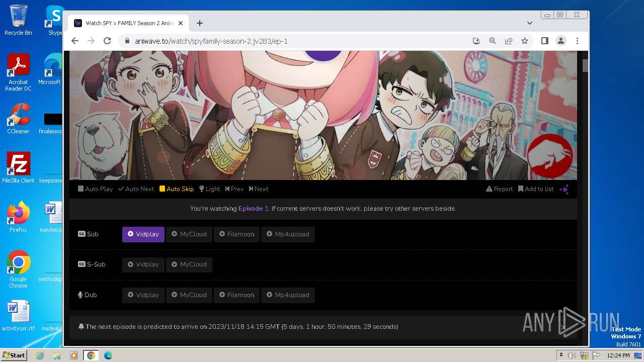Click the share page icon in address bar
Screen dimensions: 644x362
509,41
